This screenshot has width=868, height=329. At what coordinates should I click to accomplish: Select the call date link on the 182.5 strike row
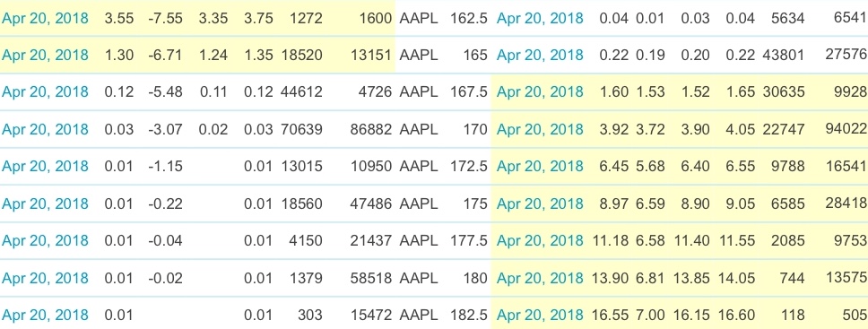(x=45, y=315)
